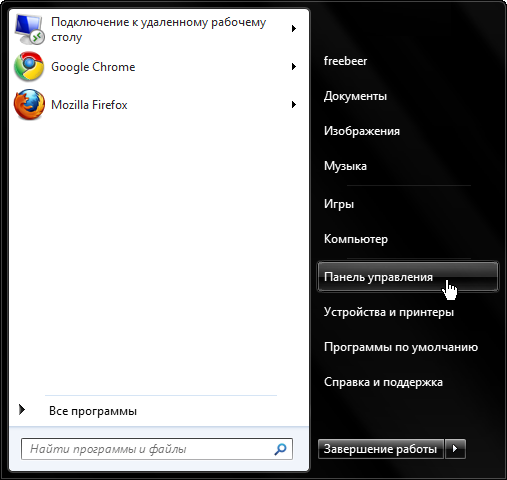Open the Игры folder

339,204
